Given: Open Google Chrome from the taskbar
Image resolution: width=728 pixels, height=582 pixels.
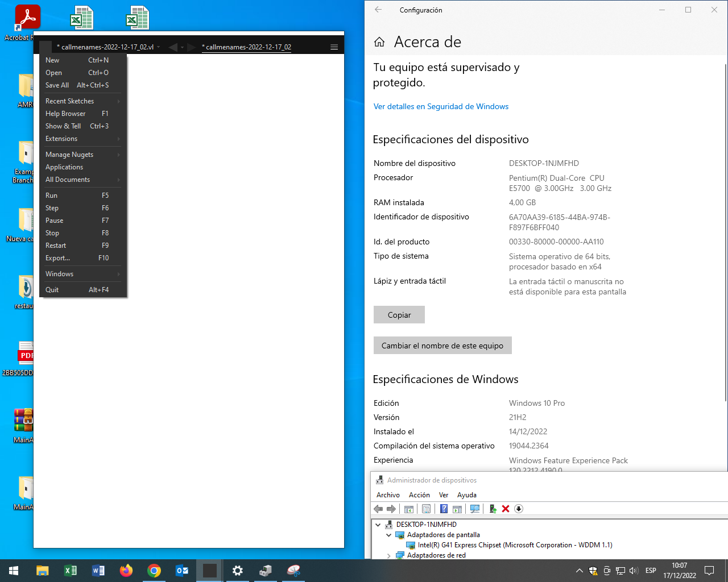Looking at the screenshot, I should point(154,571).
